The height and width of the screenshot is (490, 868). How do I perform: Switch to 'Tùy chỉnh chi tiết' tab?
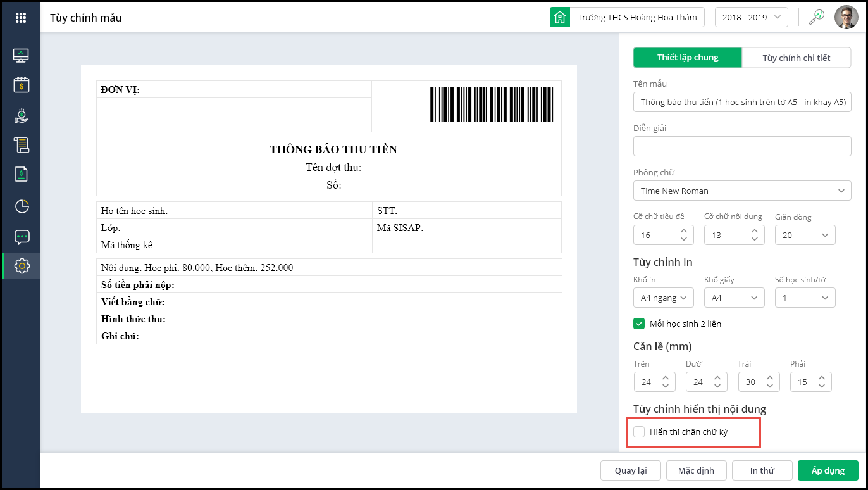coord(796,58)
